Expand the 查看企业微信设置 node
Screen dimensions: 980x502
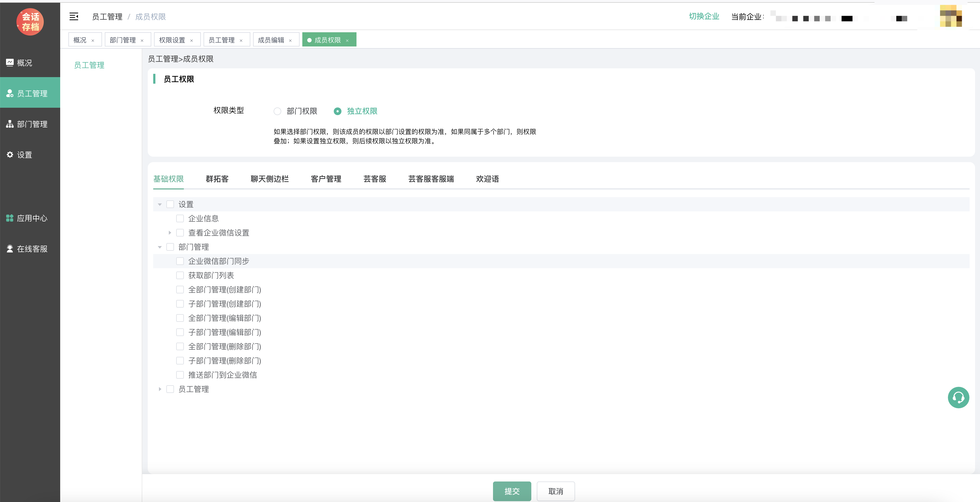[x=170, y=233]
